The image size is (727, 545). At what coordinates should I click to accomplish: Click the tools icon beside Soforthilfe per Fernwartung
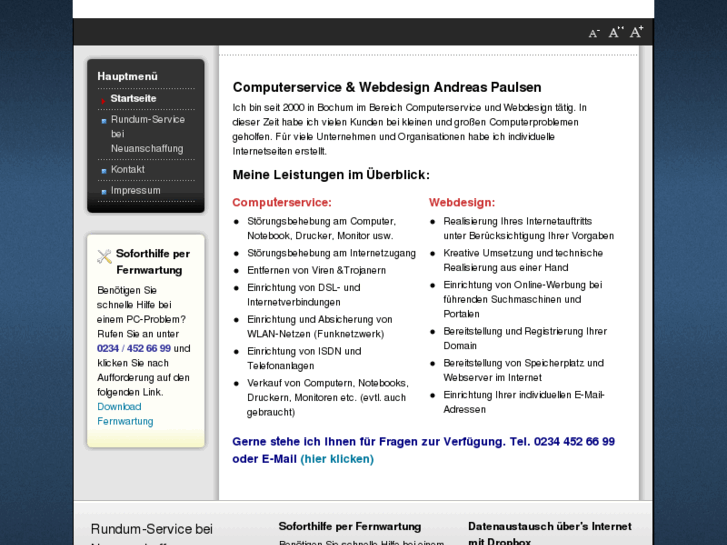(x=104, y=256)
